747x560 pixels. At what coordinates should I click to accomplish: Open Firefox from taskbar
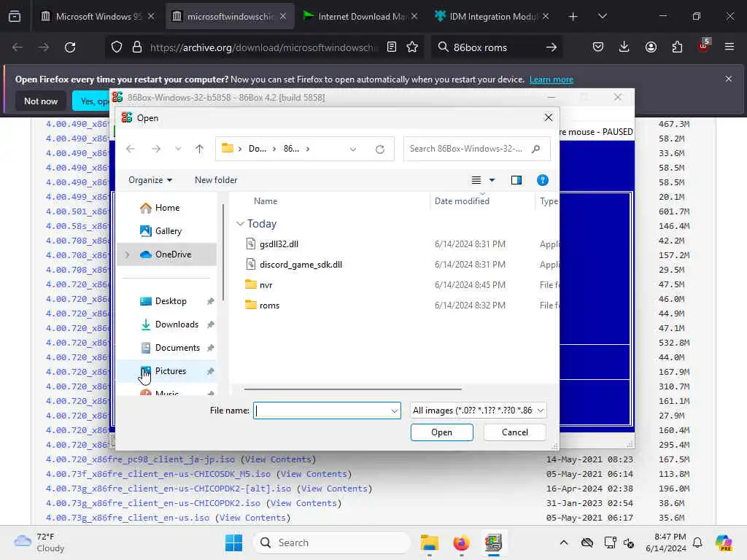pos(461,542)
